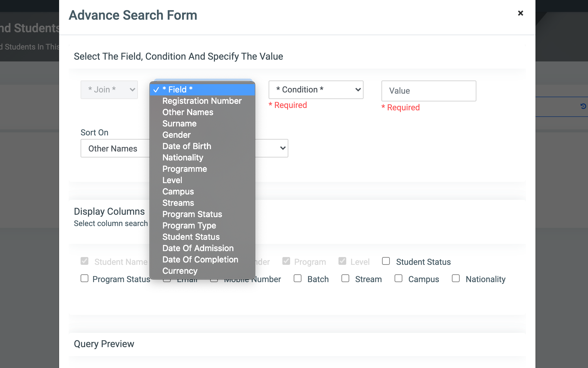Select Streams field option
Image resolution: width=588 pixels, height=368 pixels.
[178, 203]
